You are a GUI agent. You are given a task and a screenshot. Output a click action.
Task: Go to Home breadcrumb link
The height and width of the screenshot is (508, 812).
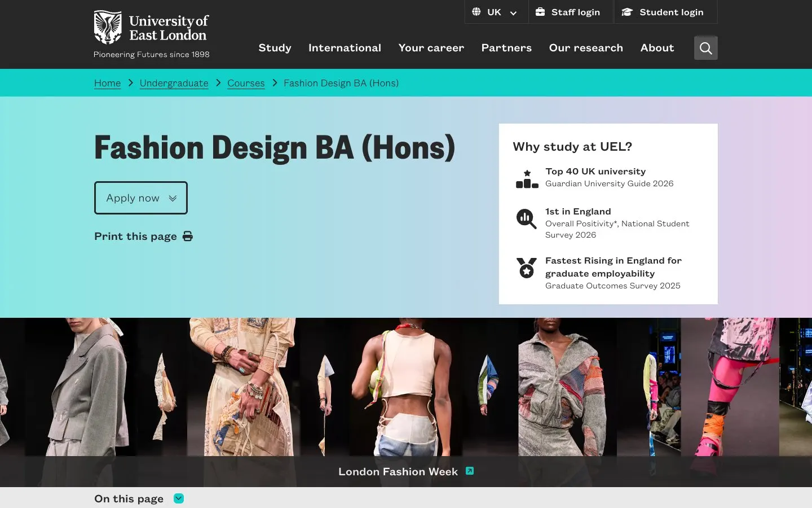(x=107, y=83)
